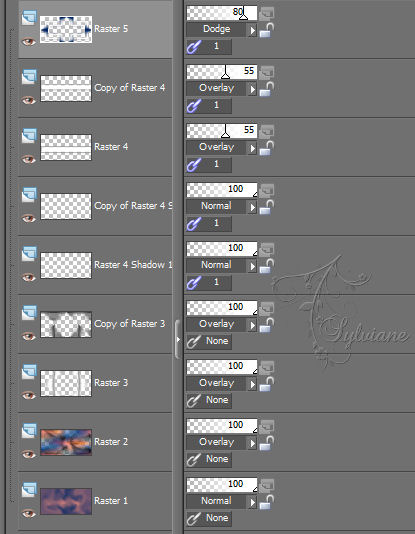This screenshot has height=534, width=415.
Task: Click lock transparency icon on Raster 1
Action: [267, 502]
